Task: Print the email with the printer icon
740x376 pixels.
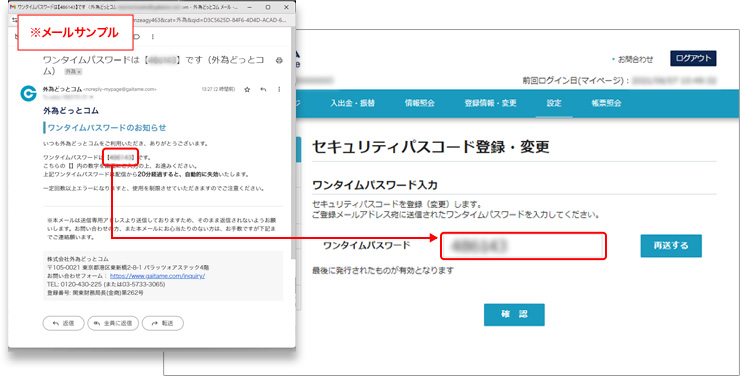Action: click(x=279, y=60)
